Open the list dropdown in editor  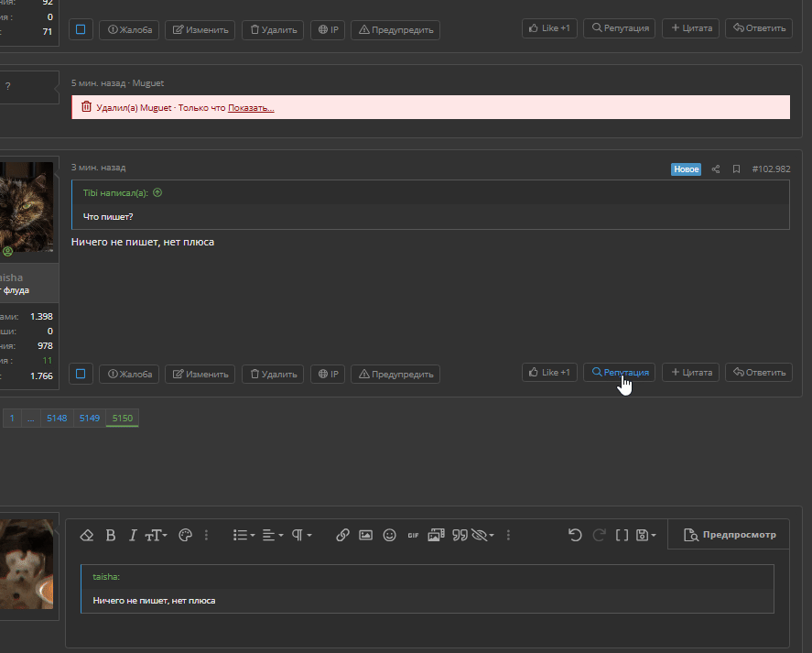[244, 535]
